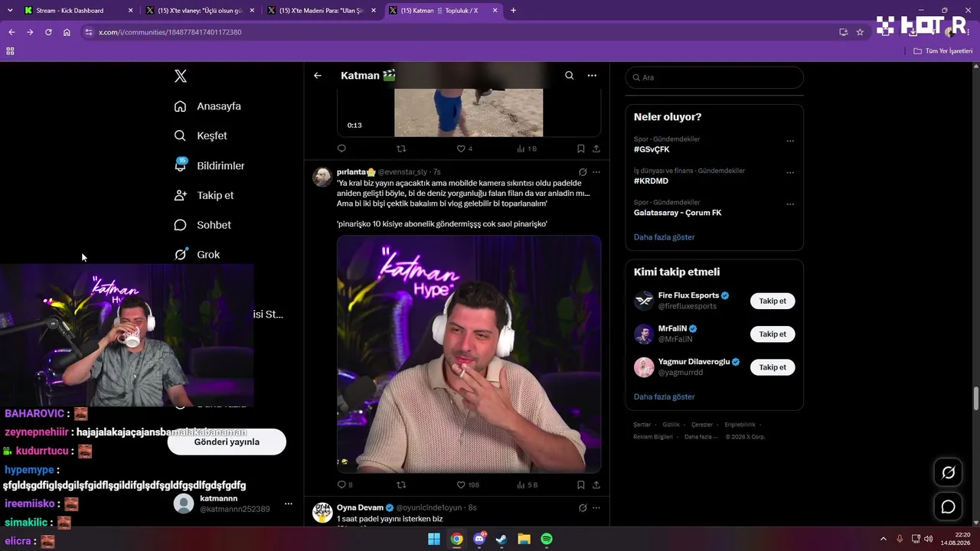Switch to Stream - Kick Dashboard tab
This screenshot has height=551, width=980.
pos(80,11)
